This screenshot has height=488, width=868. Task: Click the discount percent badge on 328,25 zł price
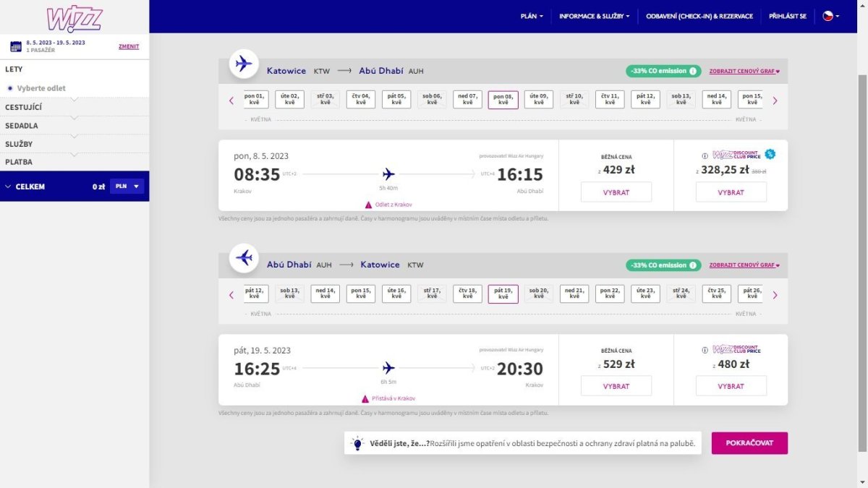pos(770,154)
